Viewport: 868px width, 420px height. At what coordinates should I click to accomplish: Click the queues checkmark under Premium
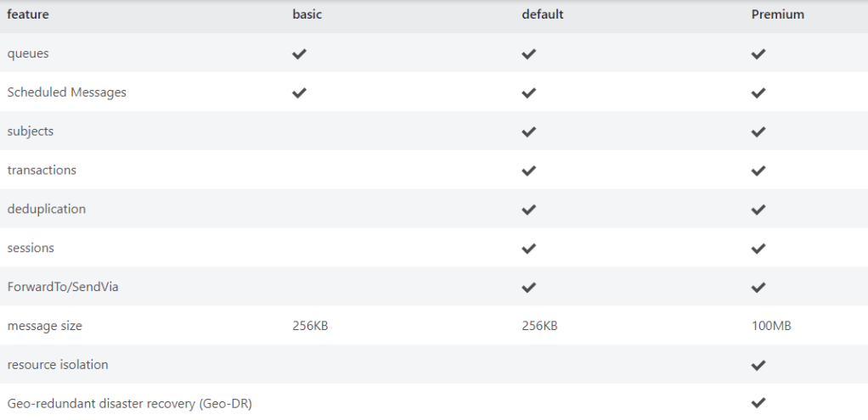coord(758,53)
